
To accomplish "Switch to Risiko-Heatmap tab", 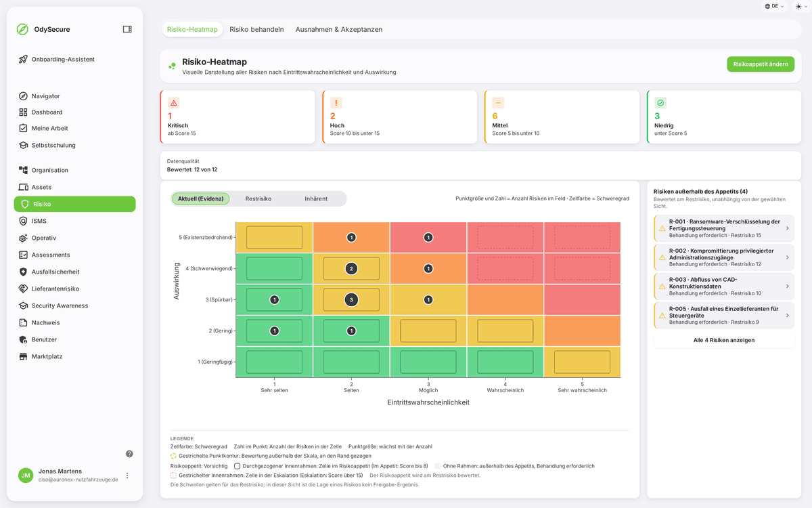I will [192, 30].
